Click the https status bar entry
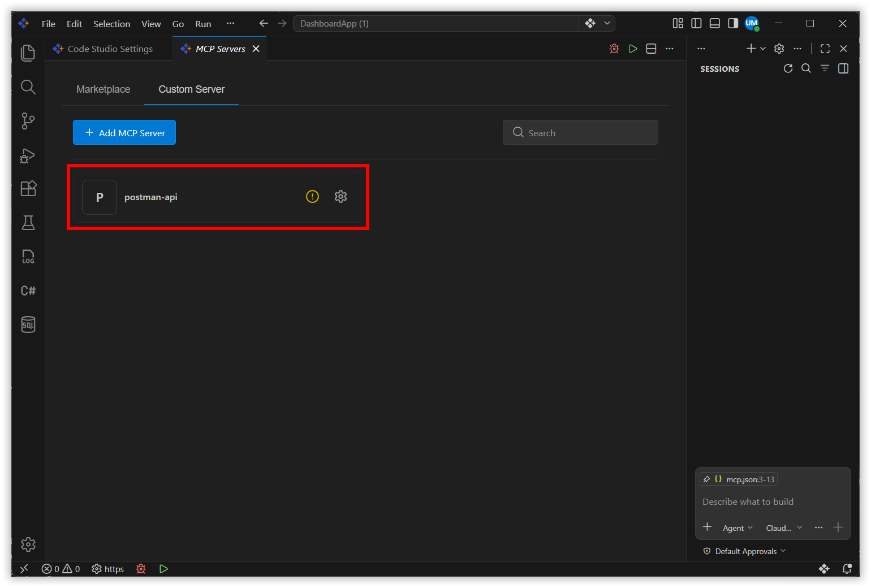Image resolution: width=871 pixels, height=588 pixels. click(108, 569)
